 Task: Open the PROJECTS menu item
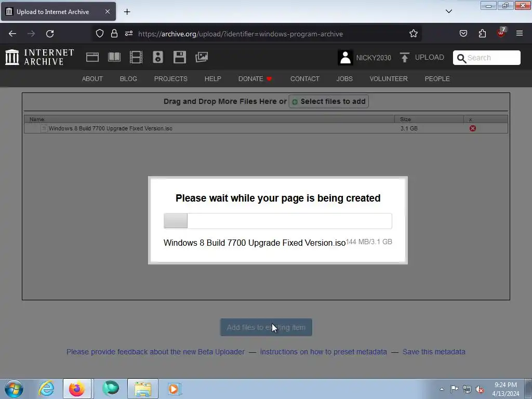pyautogui.click(x=170, y=79)
